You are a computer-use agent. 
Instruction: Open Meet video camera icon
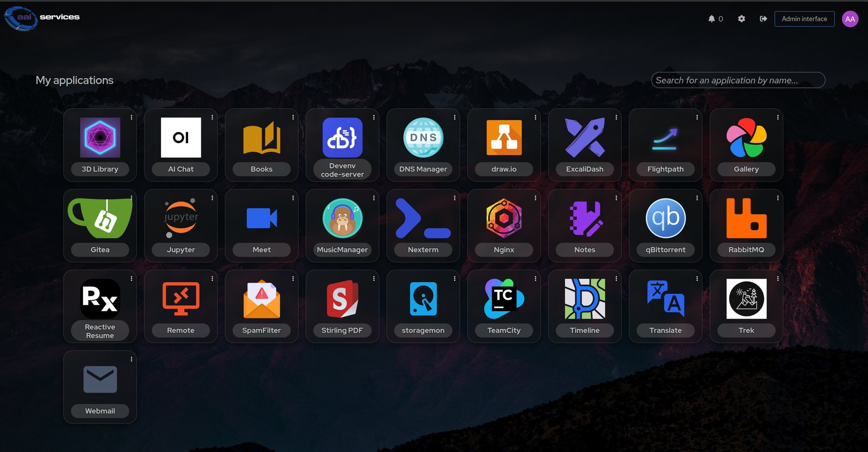coord(261,218)
